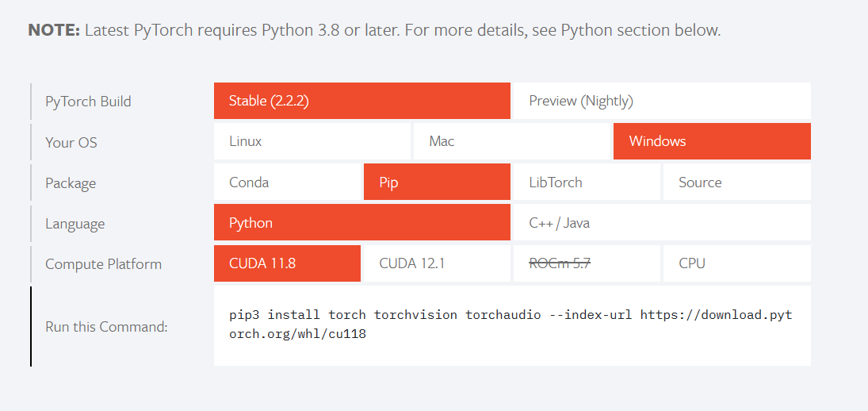Screen dimensions: 868x411
Task: Choose Conda as the package
Action: [287, 182]
